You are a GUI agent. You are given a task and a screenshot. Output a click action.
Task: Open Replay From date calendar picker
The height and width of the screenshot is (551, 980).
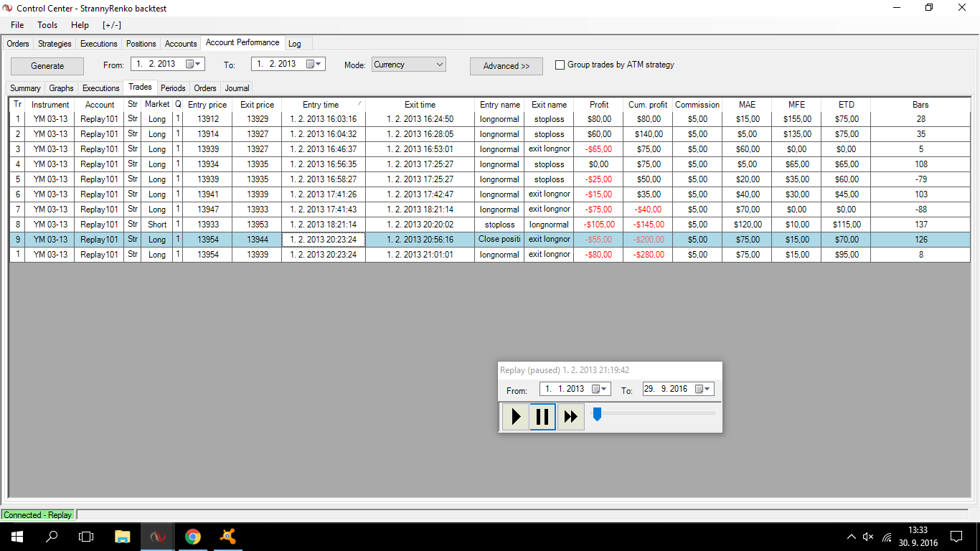tap(600, 389)
